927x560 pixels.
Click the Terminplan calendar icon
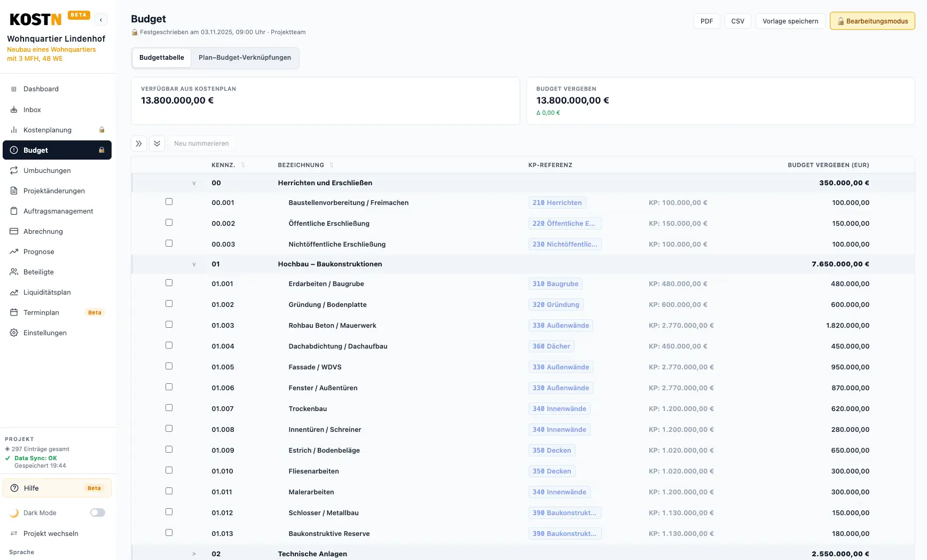(14, 313)
